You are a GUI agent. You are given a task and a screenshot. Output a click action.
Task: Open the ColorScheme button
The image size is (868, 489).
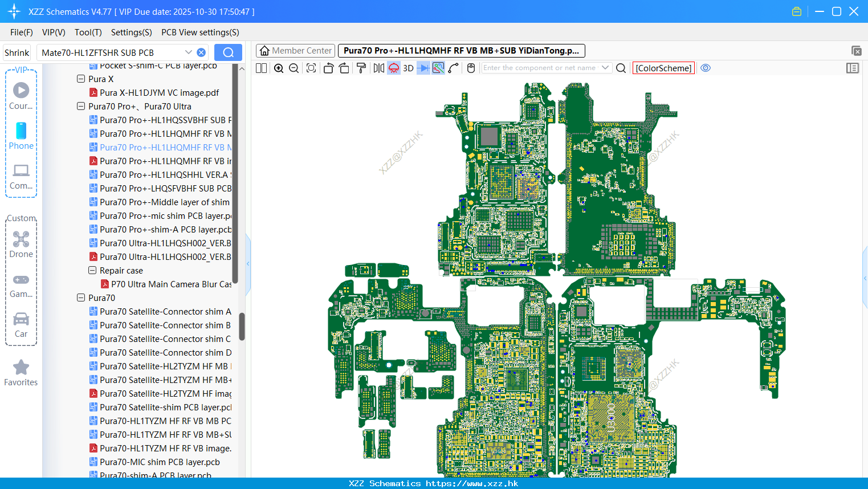click(x=663, y=68)
